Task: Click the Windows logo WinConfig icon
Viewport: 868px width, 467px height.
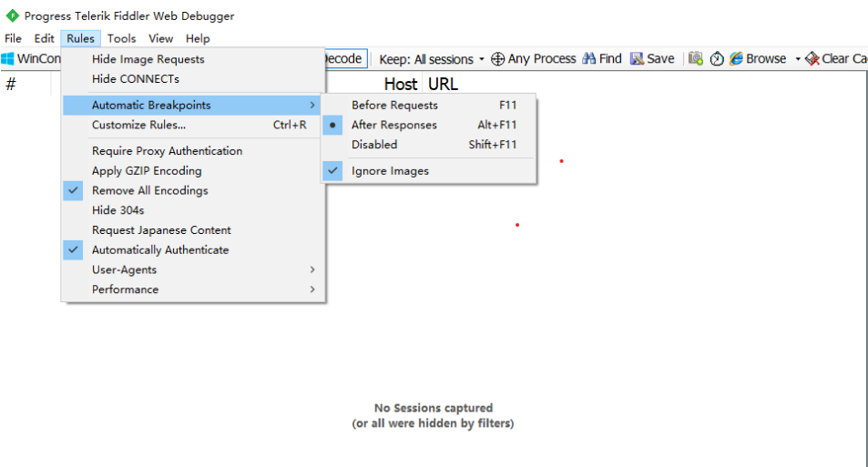Action: 7,58
